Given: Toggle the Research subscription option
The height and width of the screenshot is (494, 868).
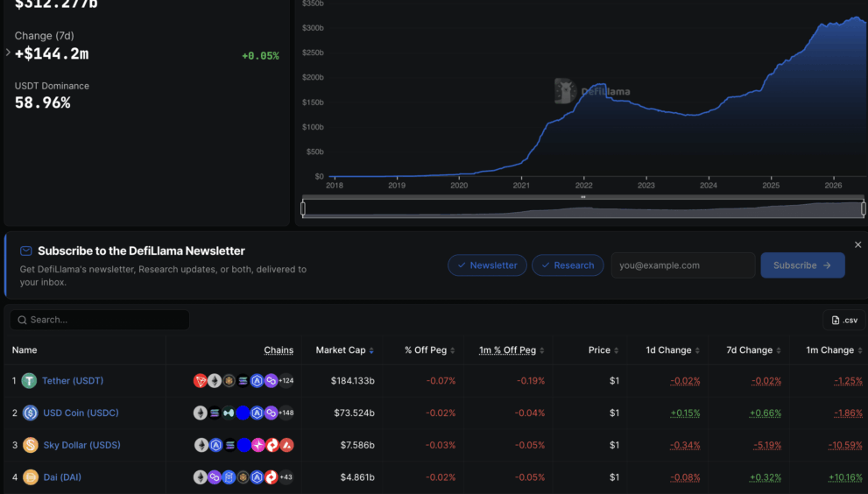Looking at the screenshot, I should (568, 265).
